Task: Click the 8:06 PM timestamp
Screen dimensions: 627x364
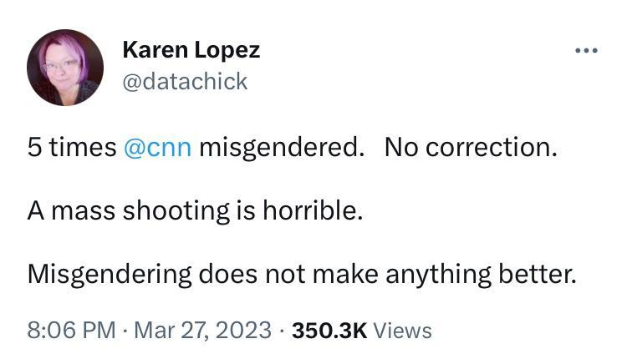Action: click(71, 330)
